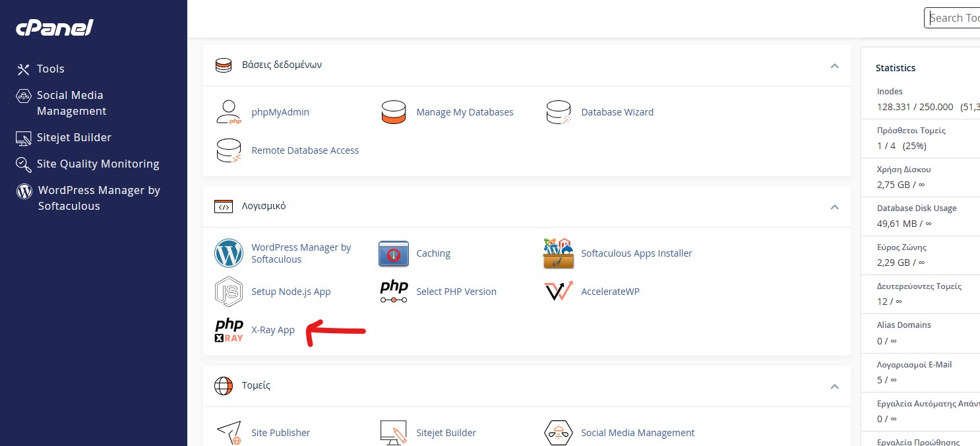Click the Setup Node.js App link
Screen dimensions: 980x446
click(291, 292)
